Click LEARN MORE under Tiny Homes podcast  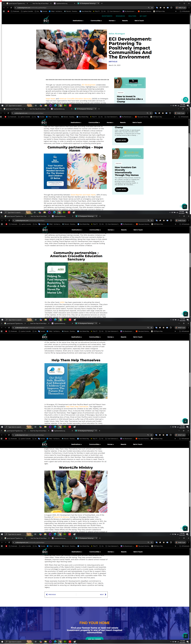pyautogui.click(x=121, y=190)
